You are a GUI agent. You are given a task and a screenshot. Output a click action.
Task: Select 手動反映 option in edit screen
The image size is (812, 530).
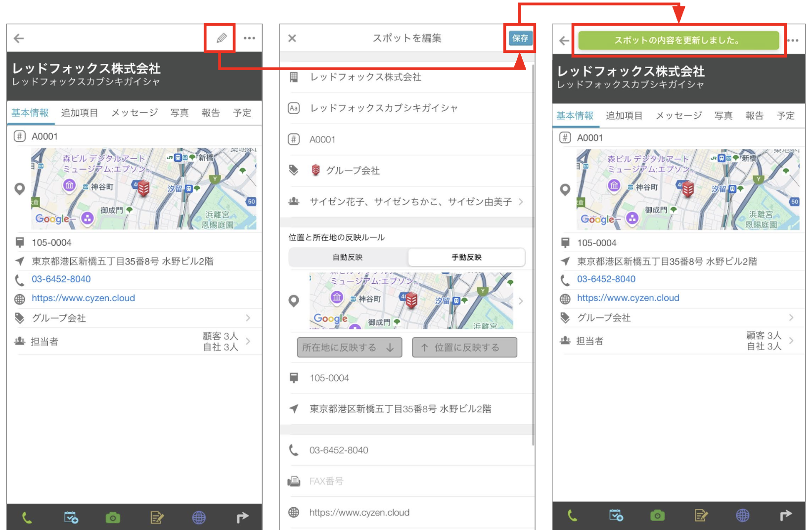(x=466, y=257)
